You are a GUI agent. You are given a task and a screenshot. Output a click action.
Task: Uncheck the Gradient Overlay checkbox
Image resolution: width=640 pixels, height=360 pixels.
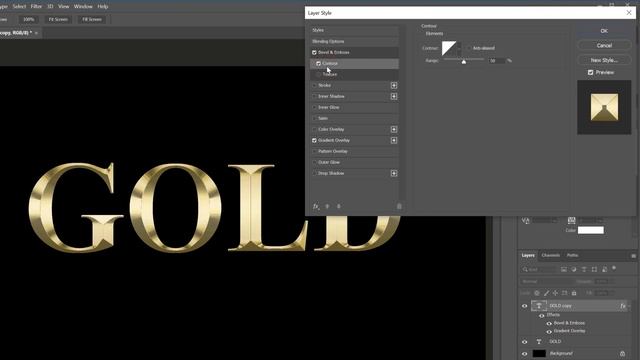coord(314,140)
